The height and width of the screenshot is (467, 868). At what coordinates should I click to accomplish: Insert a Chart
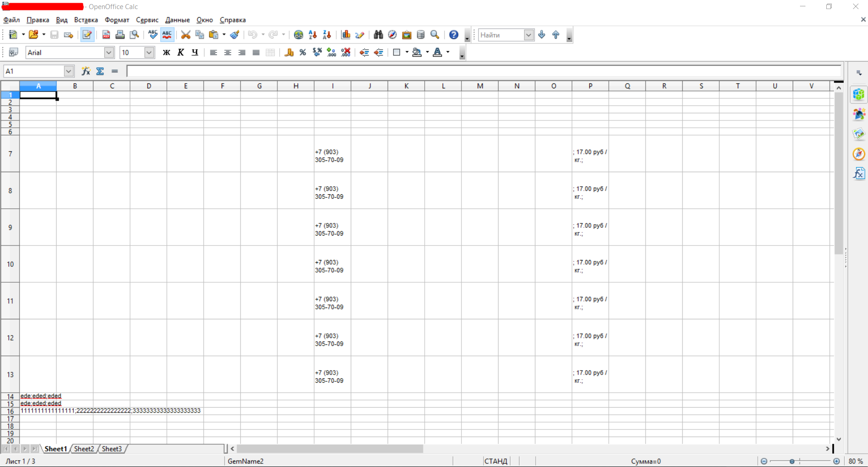click(346, 35)
